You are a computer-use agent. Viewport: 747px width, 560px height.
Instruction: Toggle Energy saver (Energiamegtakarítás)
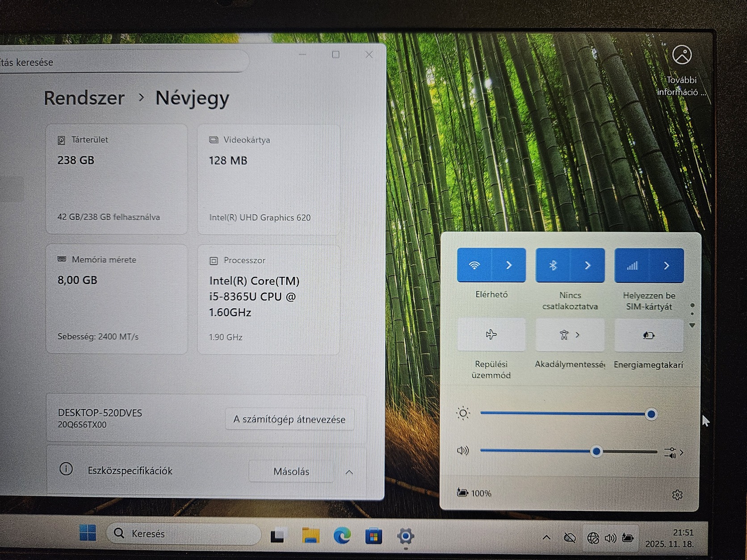649,335
